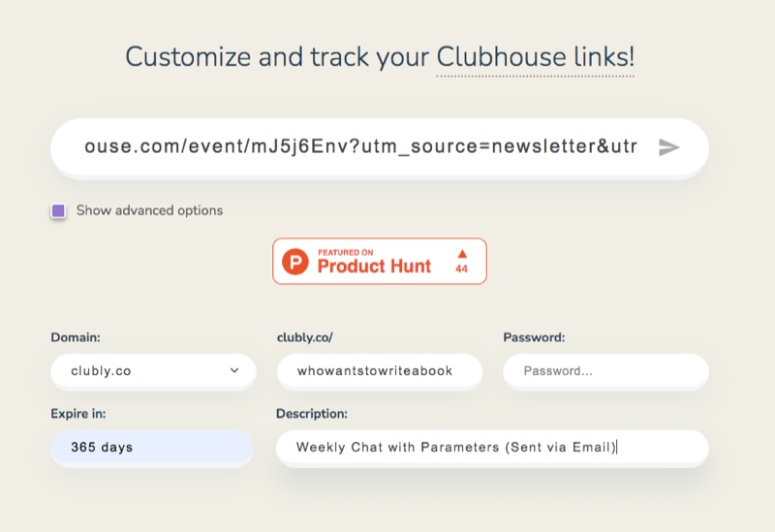Click the 'Password:' label
The image size is (775, 532).
tap(534, 337)
